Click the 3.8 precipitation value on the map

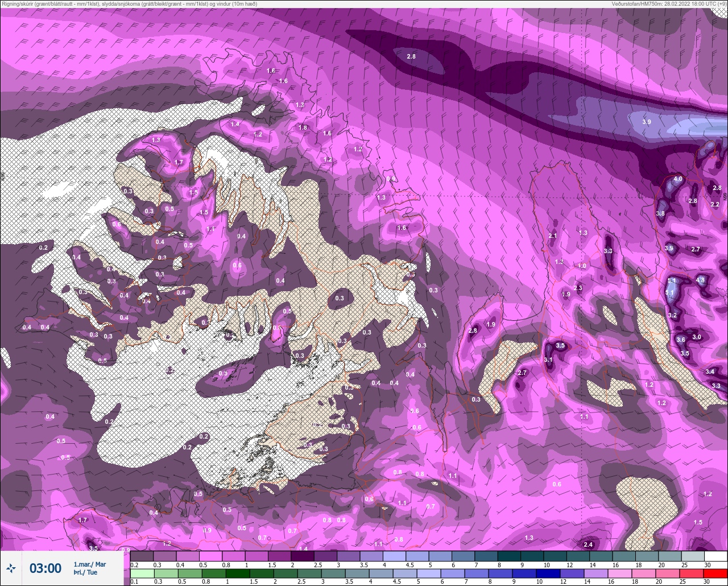point(660,213)
